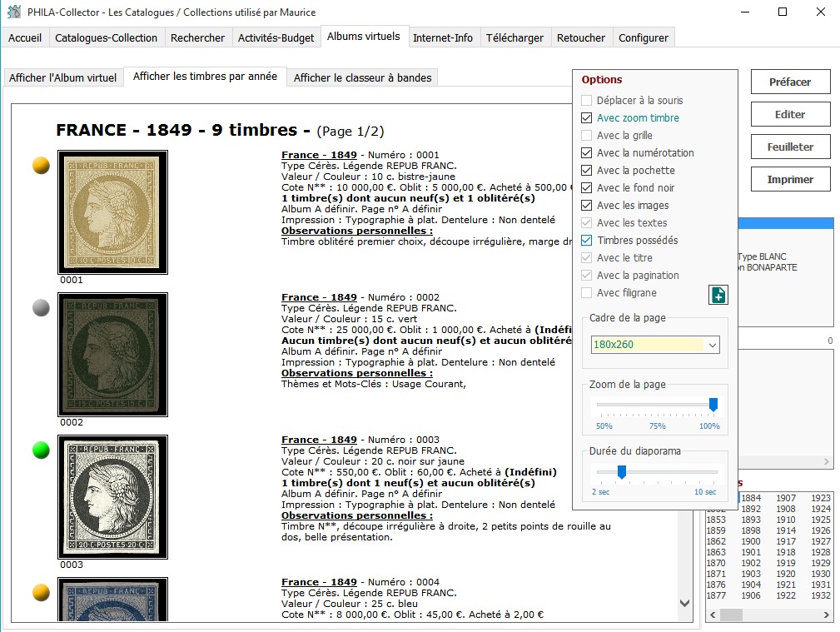840x632 pixels.
Task: Select year 1932 in the year list
Action: click(x=821, y=595)
